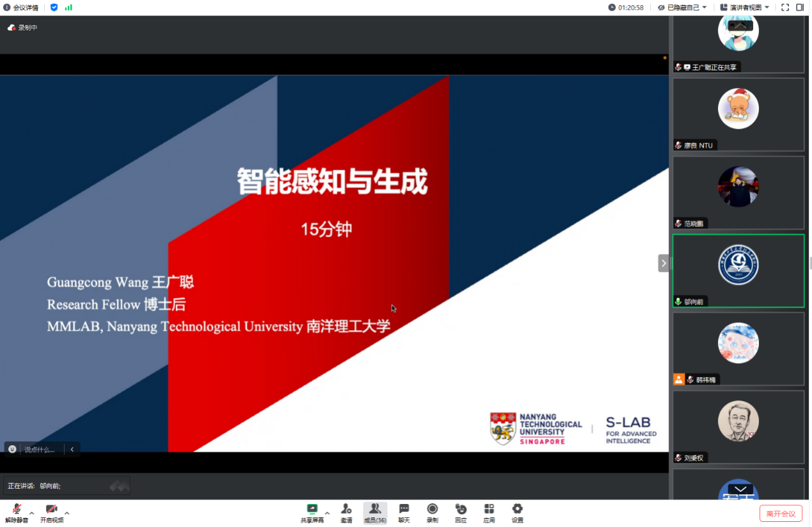This screenshot has height=527, width=812.
Task: Open the Apps (应用) icon
Action: point(489,512)
